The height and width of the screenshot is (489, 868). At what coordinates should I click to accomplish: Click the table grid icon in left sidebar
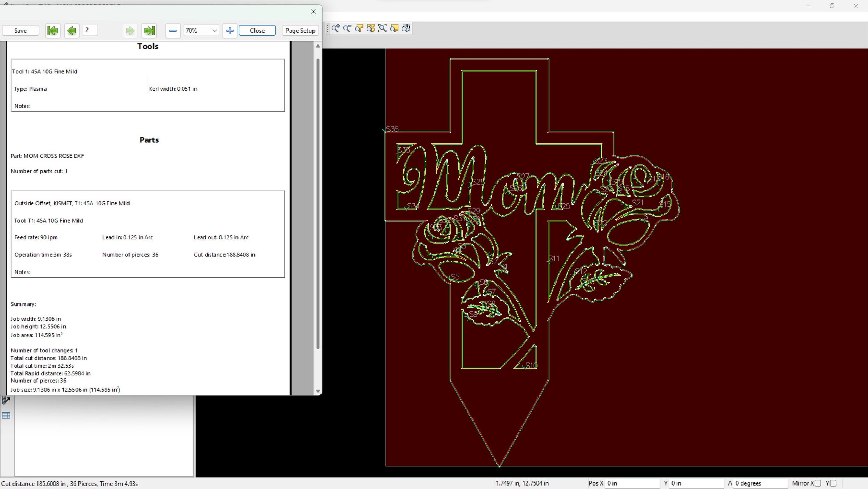pyautogui.click(x=6, y=415)
